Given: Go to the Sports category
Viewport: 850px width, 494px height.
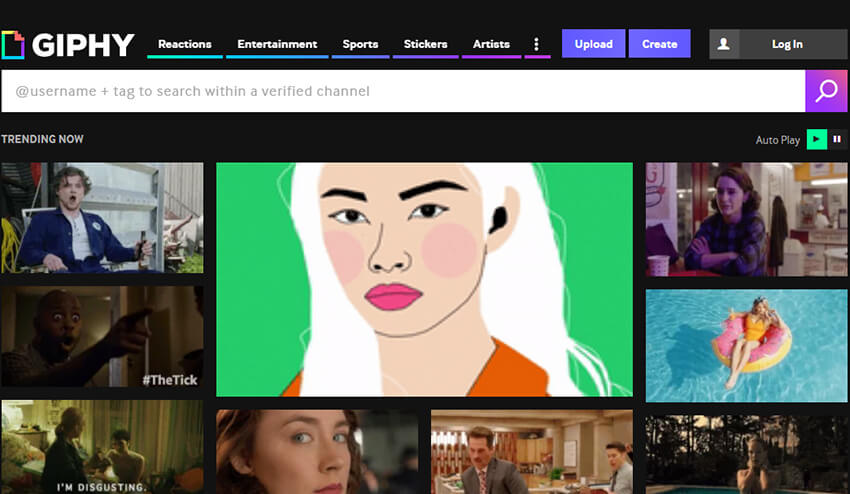Looking at the screenshot, I should (x=360, y=44).
